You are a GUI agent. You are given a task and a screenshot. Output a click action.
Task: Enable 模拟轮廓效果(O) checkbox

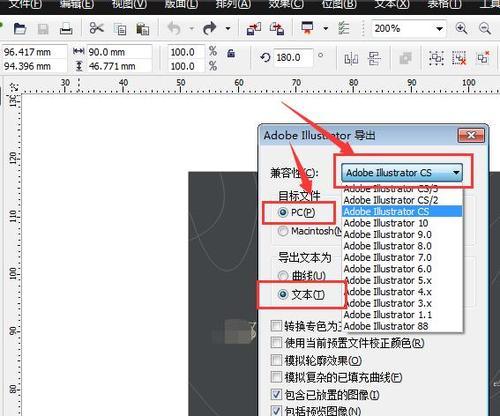point(276,360)
